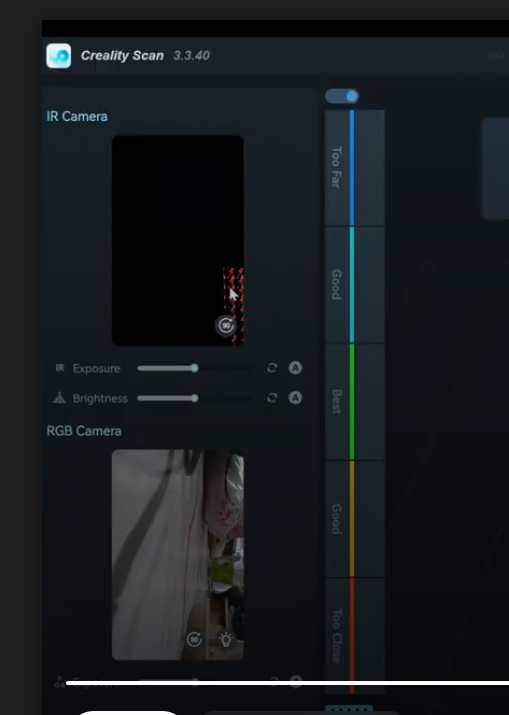The image size is (509, 715).
Task: Rotate the IR Camera preview 90 degrees
Action: (x=225, y=326)
